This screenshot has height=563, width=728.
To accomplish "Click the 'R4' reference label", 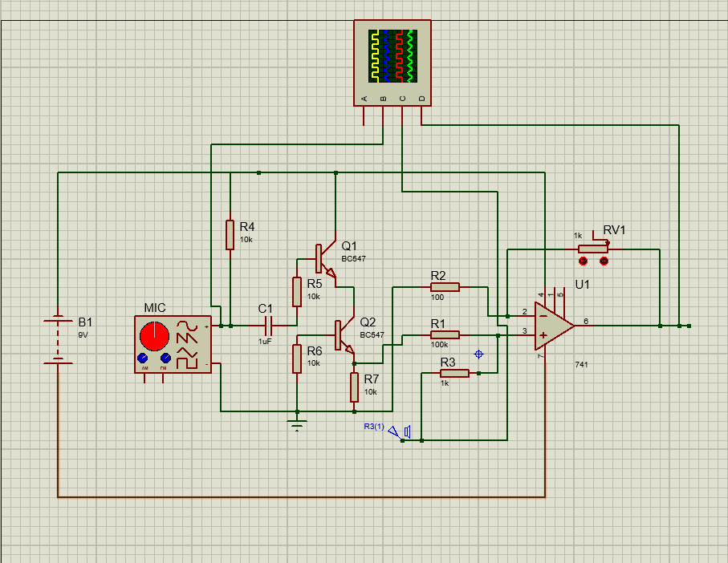I will pyautogui.click(x=247, y=226).
